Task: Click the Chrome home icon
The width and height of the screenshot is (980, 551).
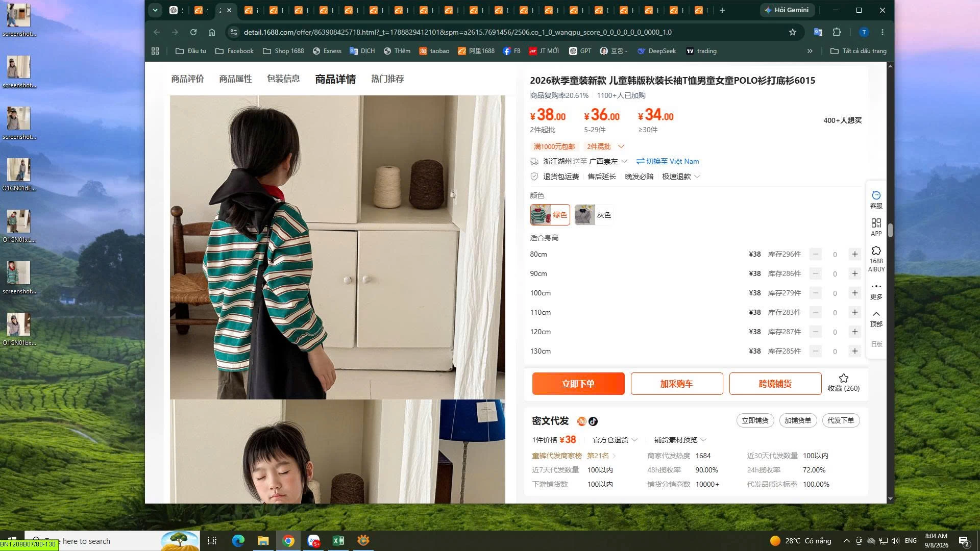Action: (x=212, y=32)
